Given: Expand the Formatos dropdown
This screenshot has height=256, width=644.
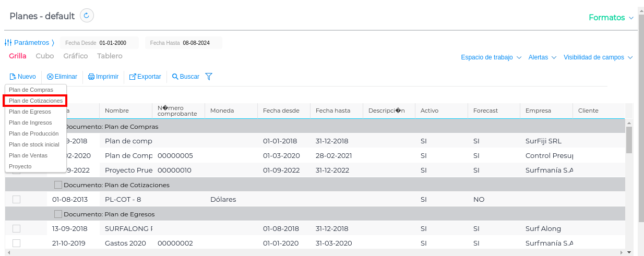Looking at the screenshot, I should (x=611, y=18).
